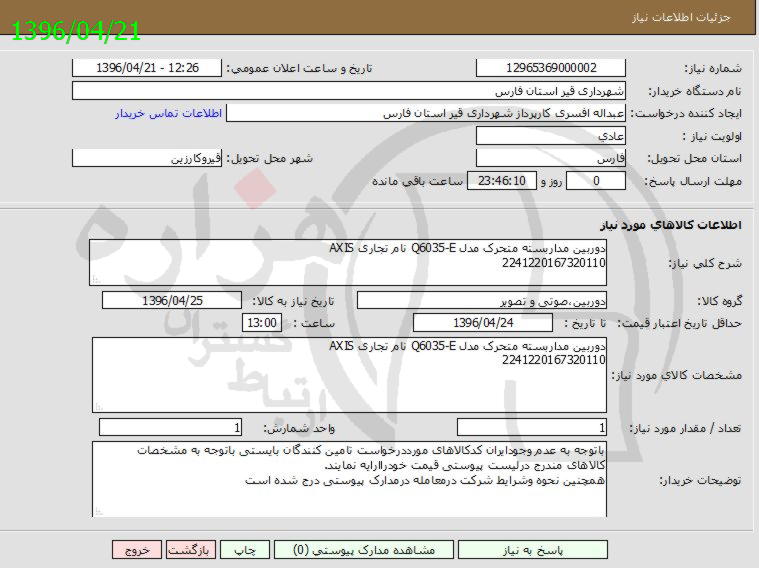
Task: Click the buyer name field شهرداری قیر استان فارس
Action: (349, 91)
